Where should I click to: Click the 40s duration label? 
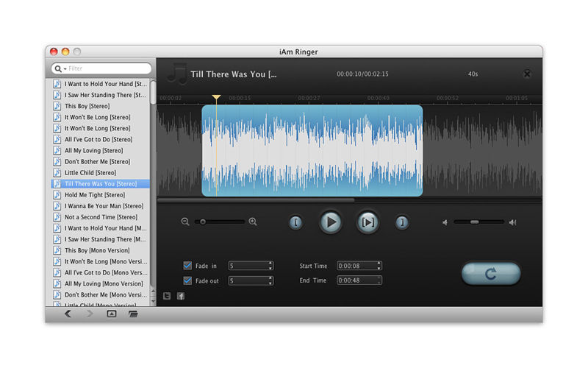[x=473, y=74]
